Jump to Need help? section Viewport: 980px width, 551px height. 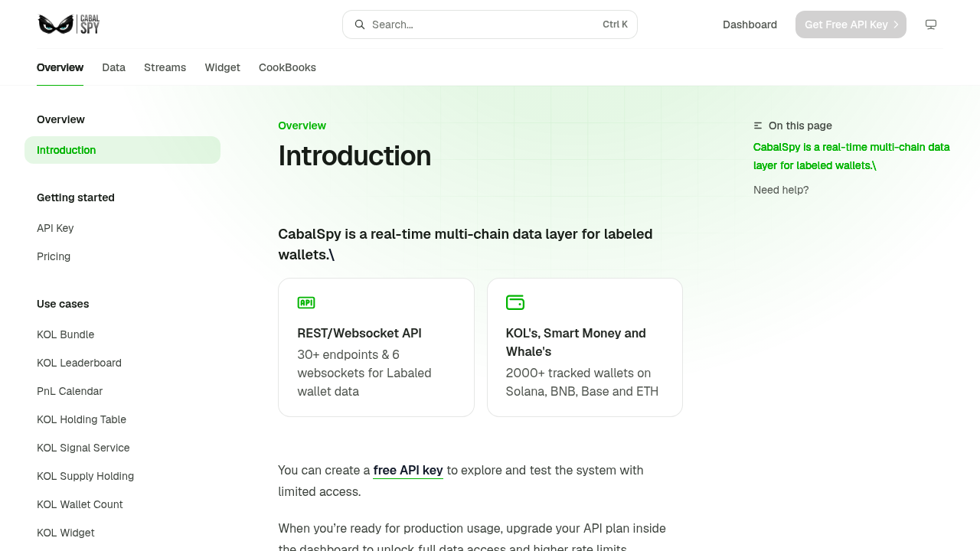pos(781,190)
